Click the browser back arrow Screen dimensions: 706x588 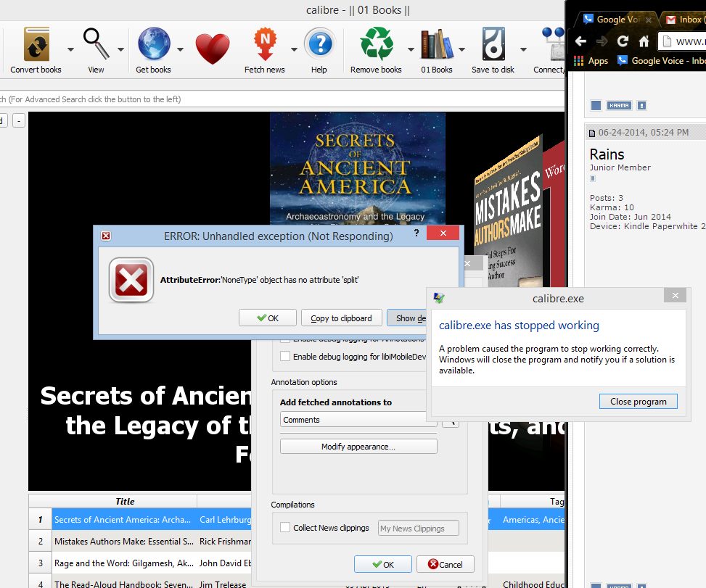click(580, 41)
